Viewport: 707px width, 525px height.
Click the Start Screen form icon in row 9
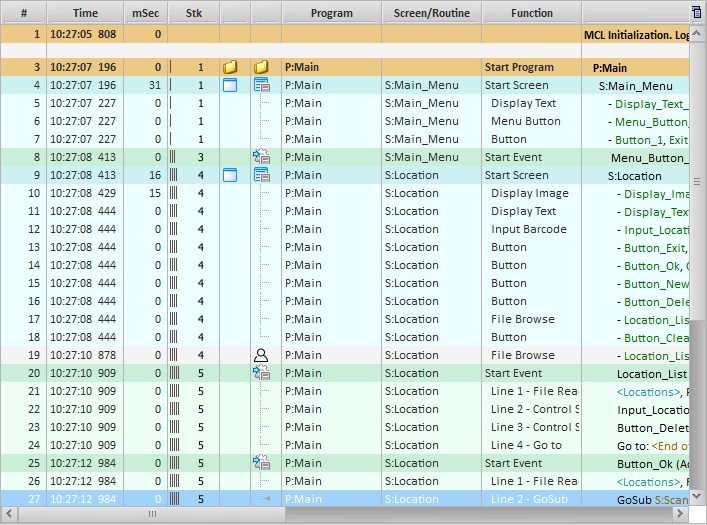point(262,175)
